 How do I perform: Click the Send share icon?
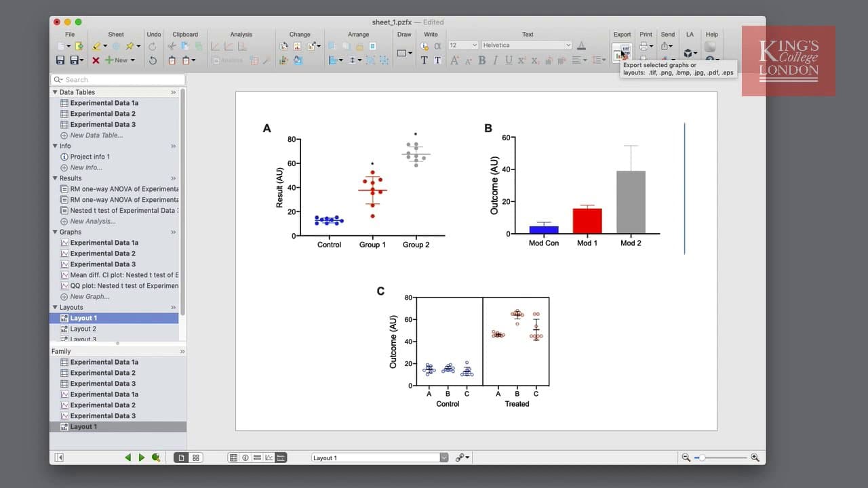click(665, 46)
